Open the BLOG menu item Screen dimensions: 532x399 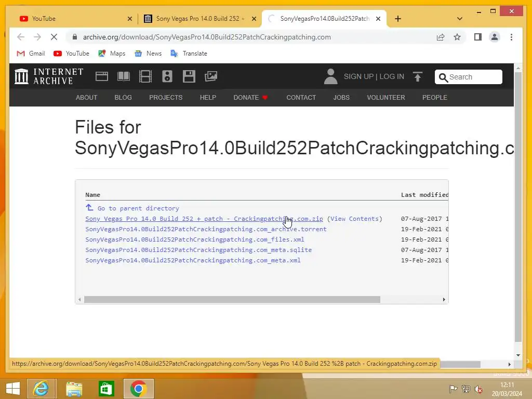123,97
